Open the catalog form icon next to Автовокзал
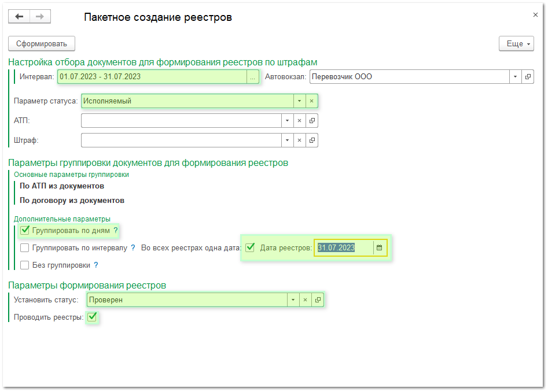 click(x=527, y=76)
